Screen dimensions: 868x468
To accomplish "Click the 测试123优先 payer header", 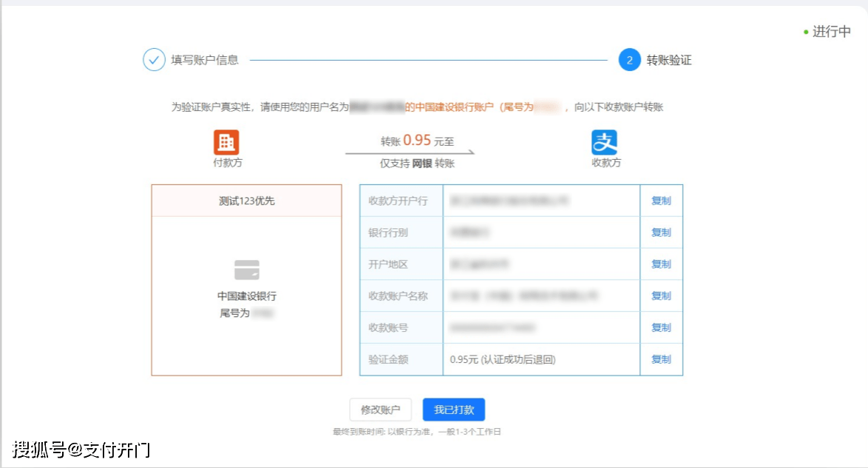I will (x=247, y=200).
